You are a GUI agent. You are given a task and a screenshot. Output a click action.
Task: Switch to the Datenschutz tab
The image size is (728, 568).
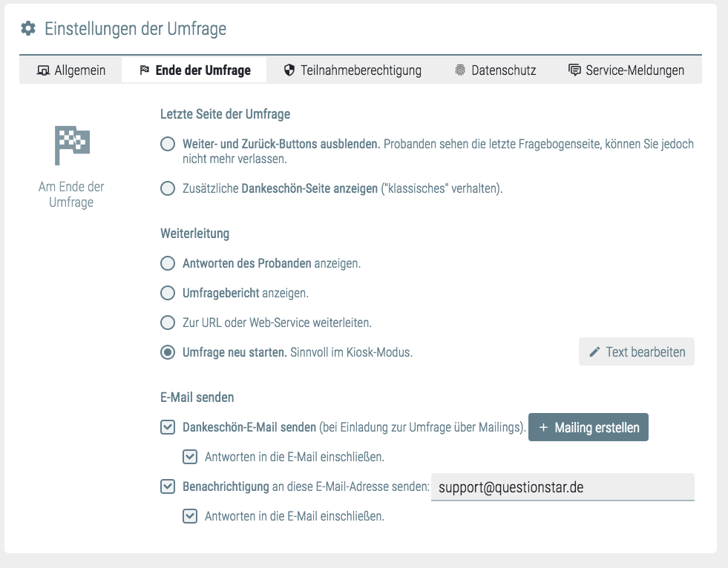click(x=494, y=70)
